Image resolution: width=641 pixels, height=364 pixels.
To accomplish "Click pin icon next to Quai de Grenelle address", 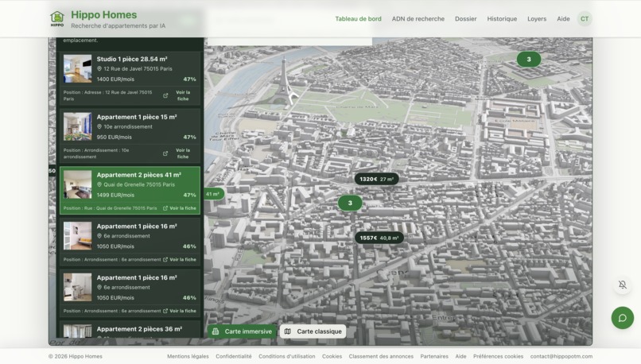I will tap(99, 184).
